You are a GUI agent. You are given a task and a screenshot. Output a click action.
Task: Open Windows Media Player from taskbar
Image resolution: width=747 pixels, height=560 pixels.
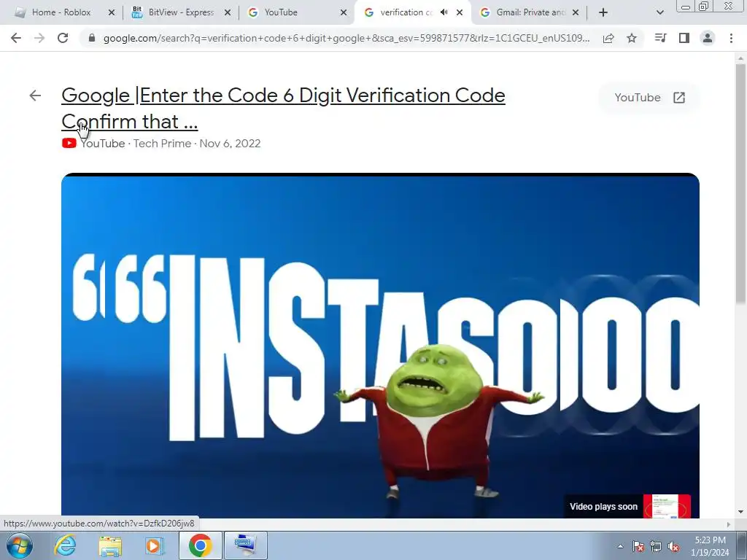pos(154,545)
